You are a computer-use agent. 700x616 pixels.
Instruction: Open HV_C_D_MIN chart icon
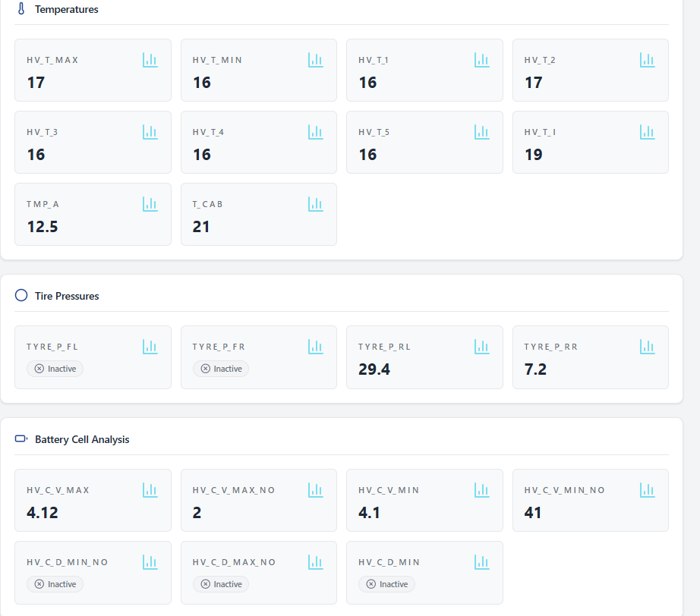[x=482, y=562]
